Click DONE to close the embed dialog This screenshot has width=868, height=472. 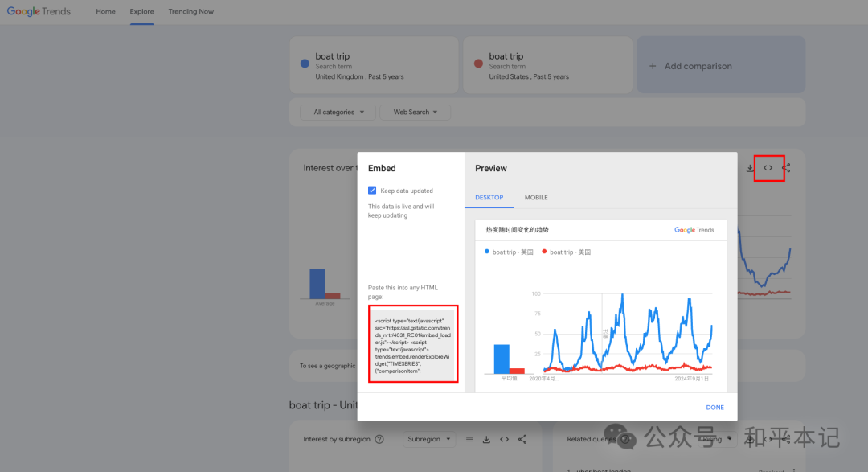click(714, 407)
